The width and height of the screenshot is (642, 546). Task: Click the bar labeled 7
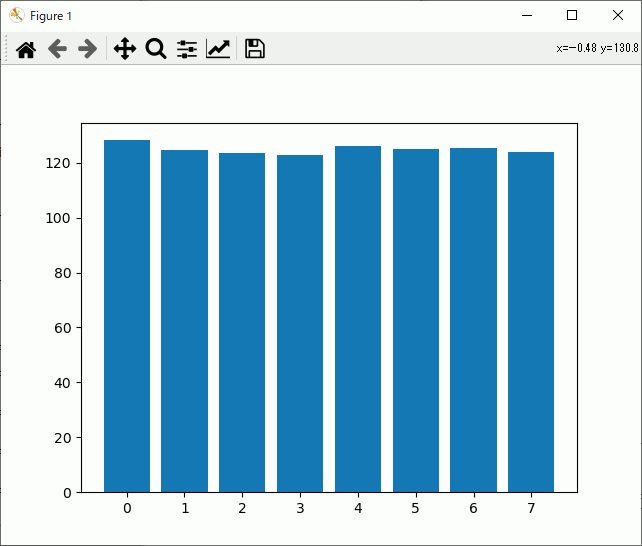pos(531,322)
